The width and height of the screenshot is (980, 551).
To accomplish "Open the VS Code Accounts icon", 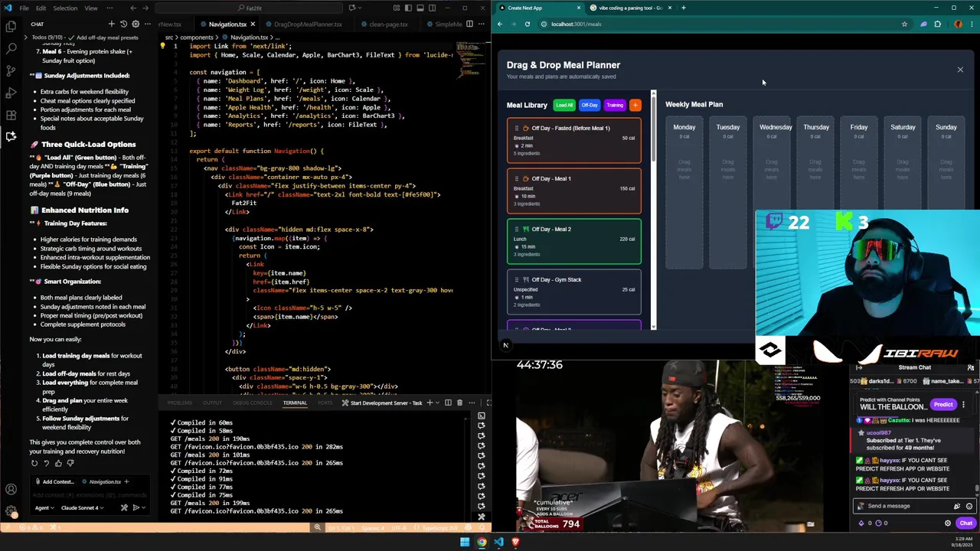I will pos(11,489).
